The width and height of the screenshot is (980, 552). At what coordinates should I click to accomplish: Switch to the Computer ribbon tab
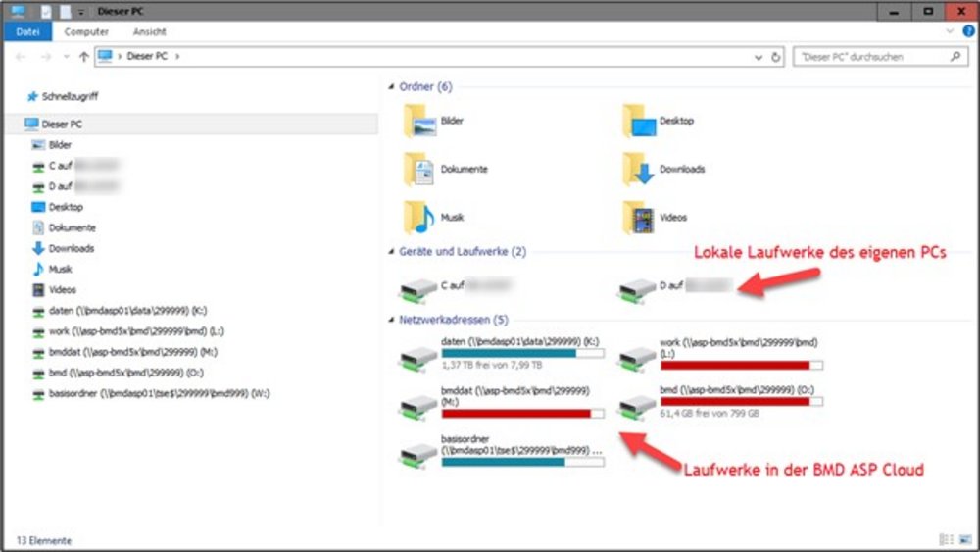(x=86, y=31)
